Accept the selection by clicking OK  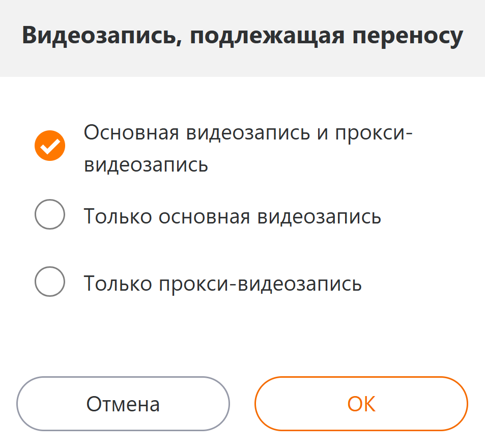tap(361, 404)
